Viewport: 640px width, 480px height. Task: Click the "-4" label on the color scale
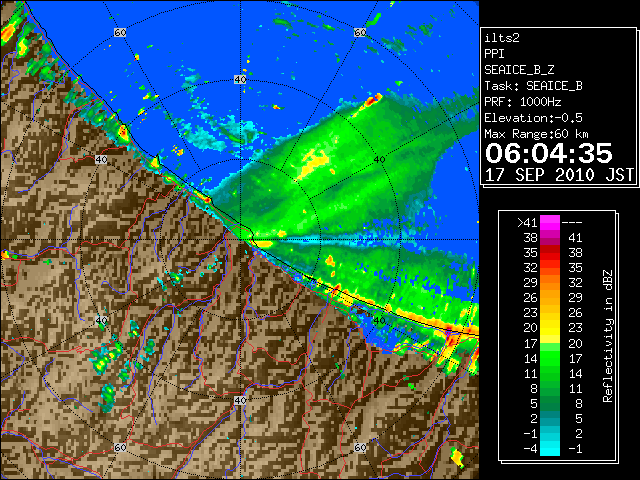tap(530, 449)
